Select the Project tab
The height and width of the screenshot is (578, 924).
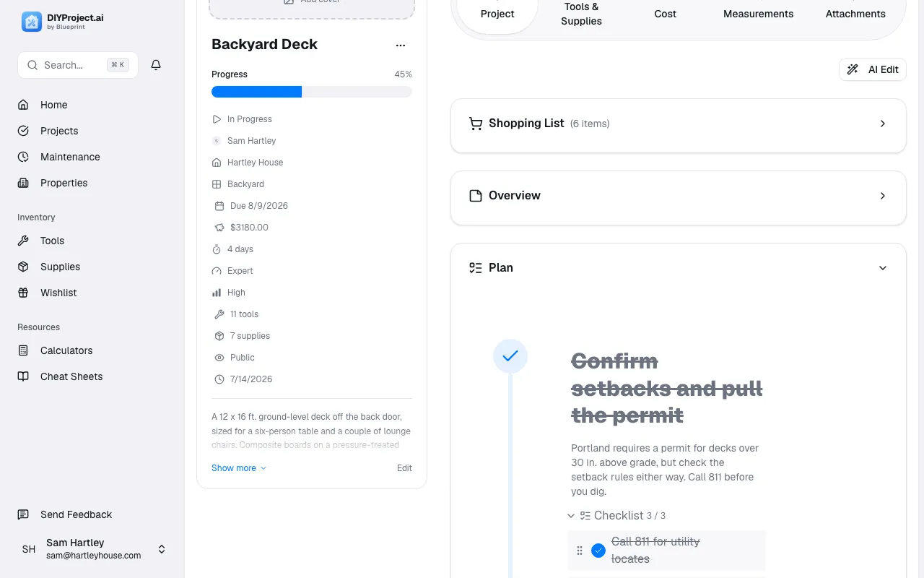[497, 14]
